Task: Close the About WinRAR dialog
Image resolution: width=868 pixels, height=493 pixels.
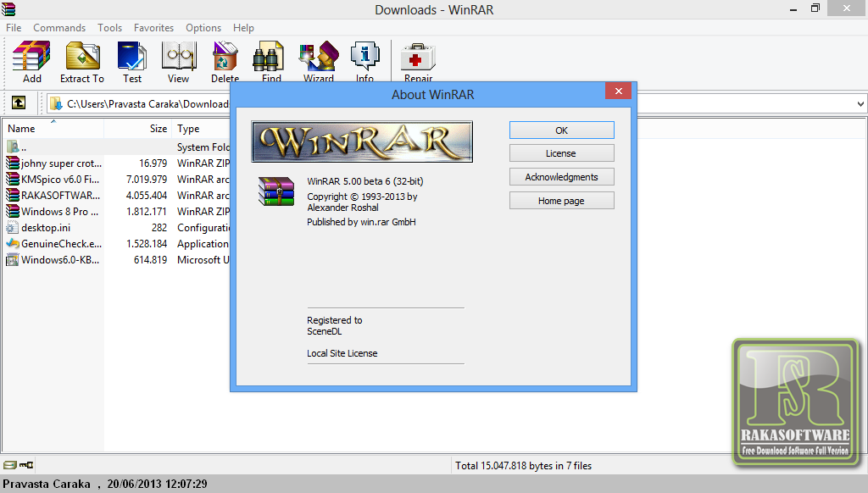Action: (618, 91)
